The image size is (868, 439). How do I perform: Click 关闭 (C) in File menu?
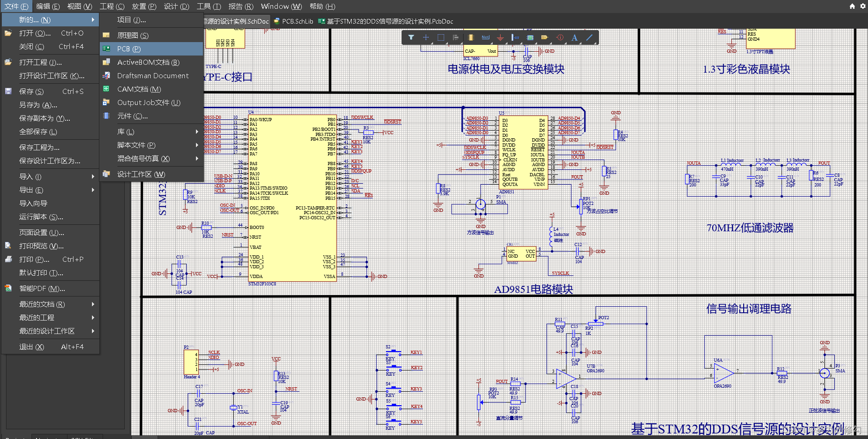pos(50,46)
